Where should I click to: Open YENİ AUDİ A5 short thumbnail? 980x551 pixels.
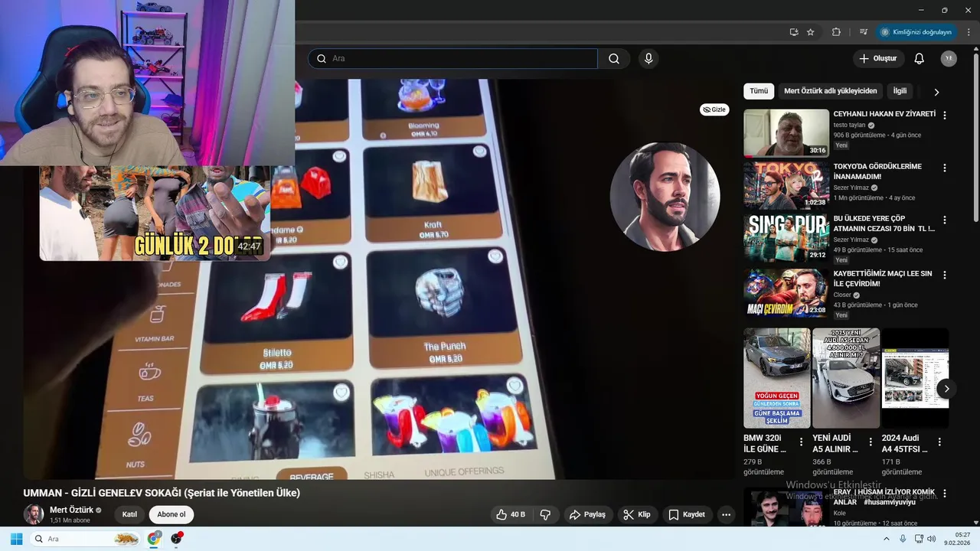846,378
